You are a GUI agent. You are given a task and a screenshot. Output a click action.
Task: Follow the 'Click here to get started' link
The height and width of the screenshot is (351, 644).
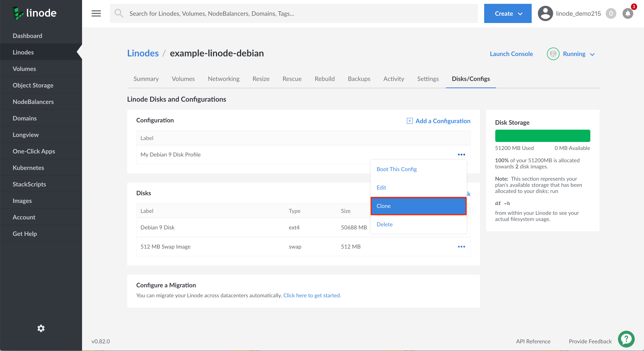coord(312,295)
